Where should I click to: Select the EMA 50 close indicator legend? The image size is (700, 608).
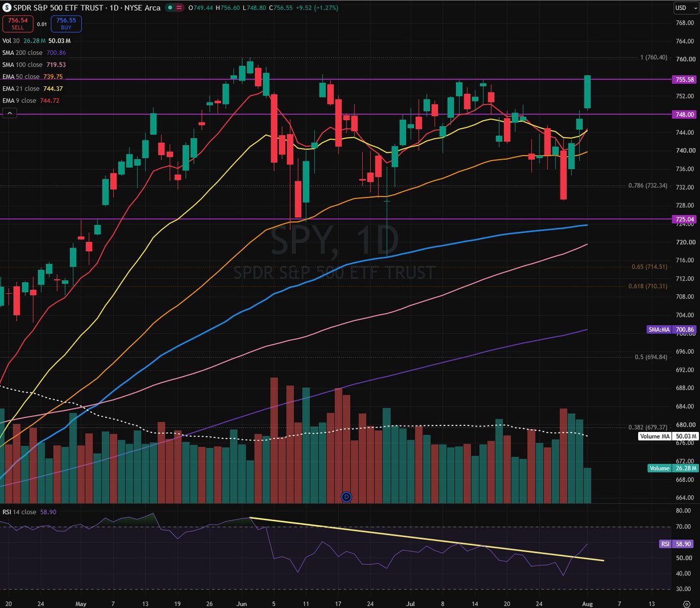click(32, 76)
